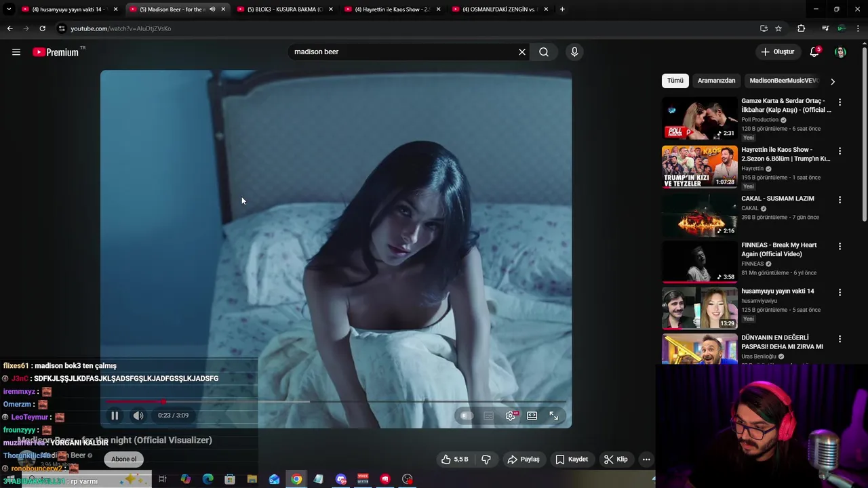Open Chrome from taskbar

pyautogui.click(x=296, y=479)
